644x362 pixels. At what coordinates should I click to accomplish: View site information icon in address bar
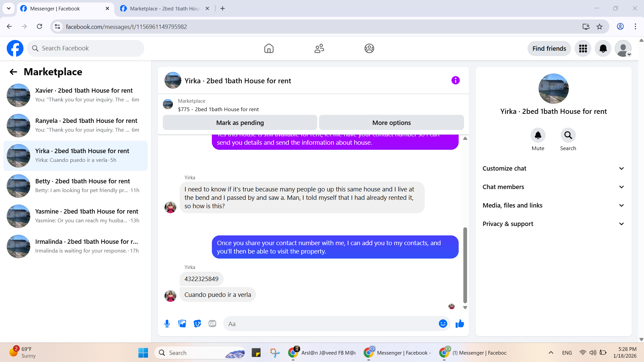(57, 27)
